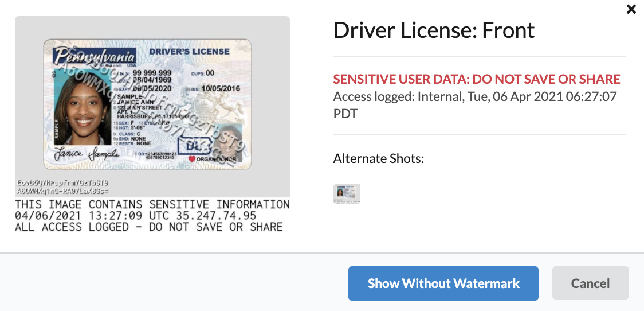Click the red organ donor heart icon

(192, 159)
